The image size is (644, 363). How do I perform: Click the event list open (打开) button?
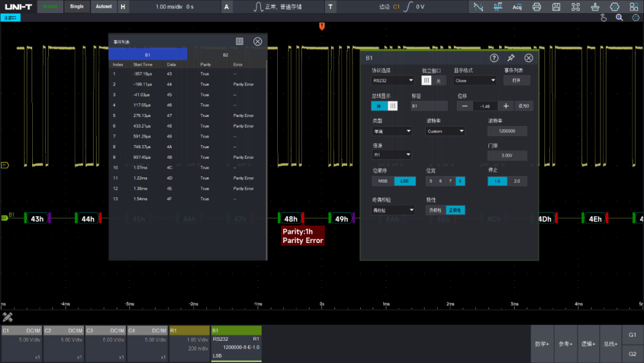[516, 81]
